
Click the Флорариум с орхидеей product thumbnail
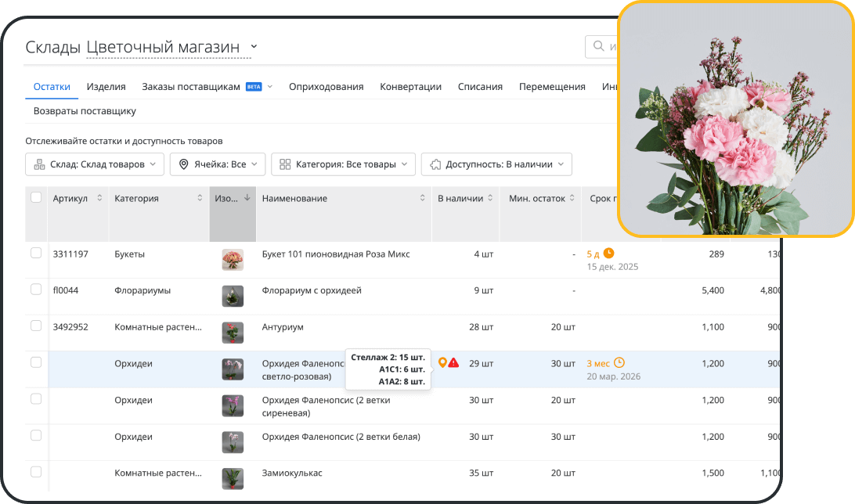[233, 296]
